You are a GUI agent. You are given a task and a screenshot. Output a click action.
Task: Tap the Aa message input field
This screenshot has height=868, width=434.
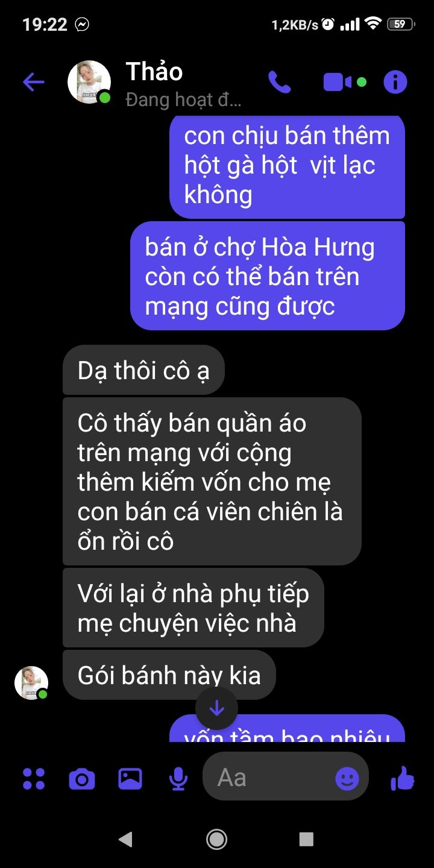coord(286,778)
